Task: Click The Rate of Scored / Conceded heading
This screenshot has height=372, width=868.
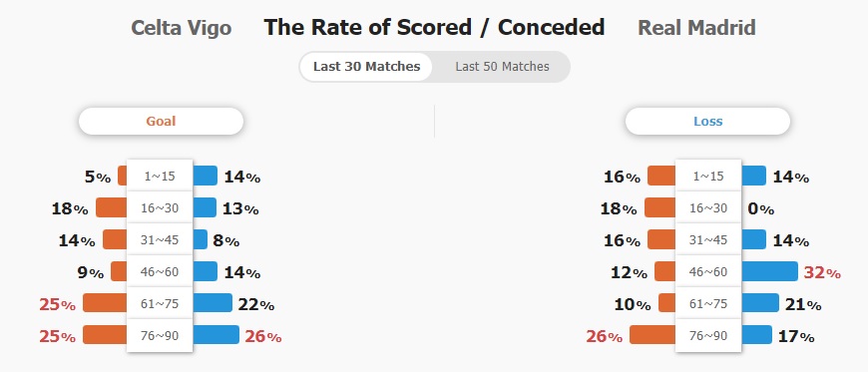Action: click(x=434, y=27)
